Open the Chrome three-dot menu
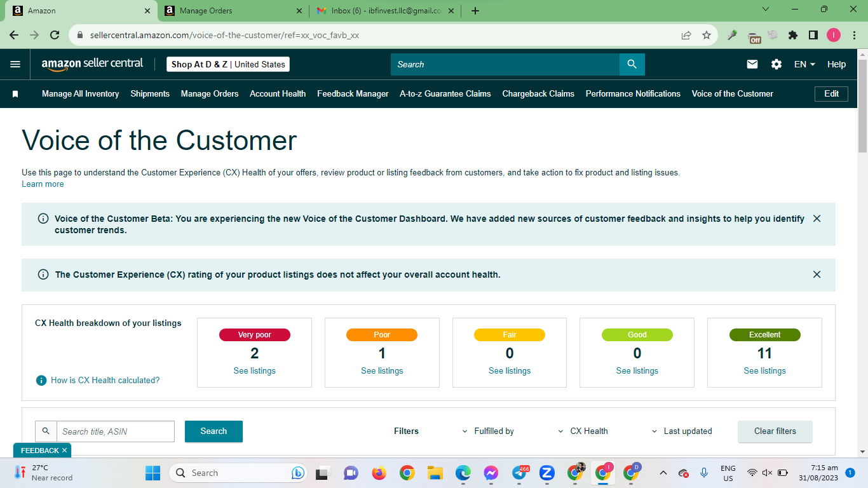This screenshot has height=488, width=868. point(854,36)
